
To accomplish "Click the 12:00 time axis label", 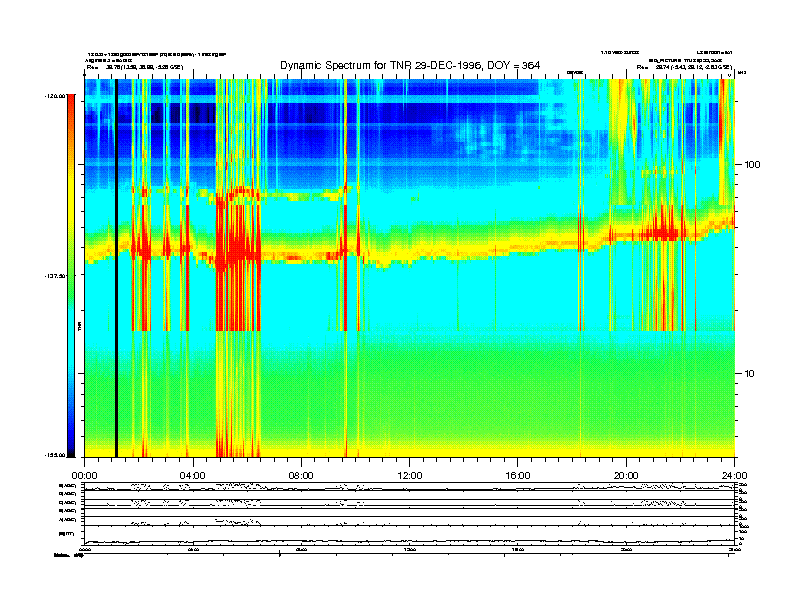I will [x=410, y=476].
